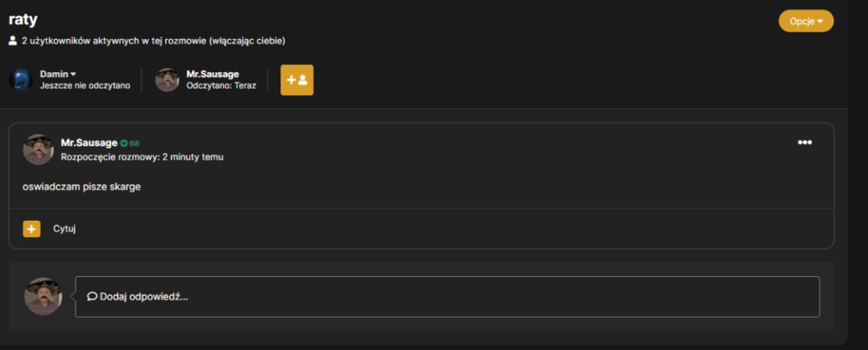
Task: Click the message text oswiadczam pisze skarge
Action: pos(82,188)
